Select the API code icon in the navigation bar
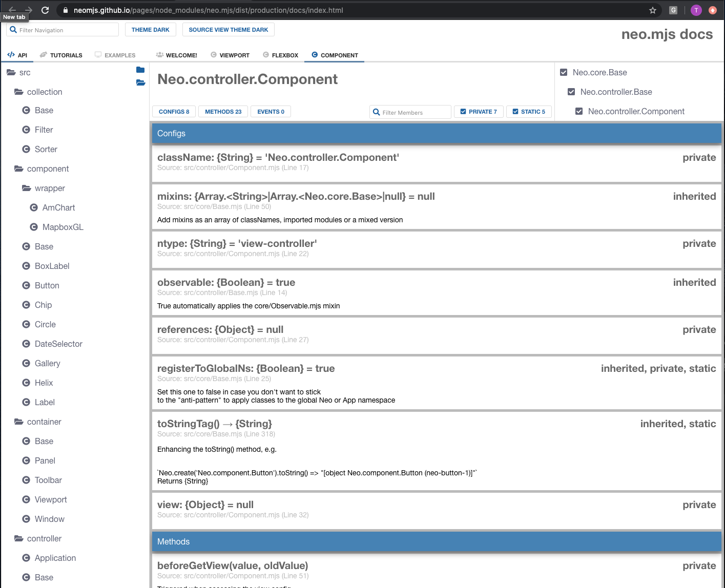Image resolution: width=725 pixels, height=588 pixels. pos(11,54)
